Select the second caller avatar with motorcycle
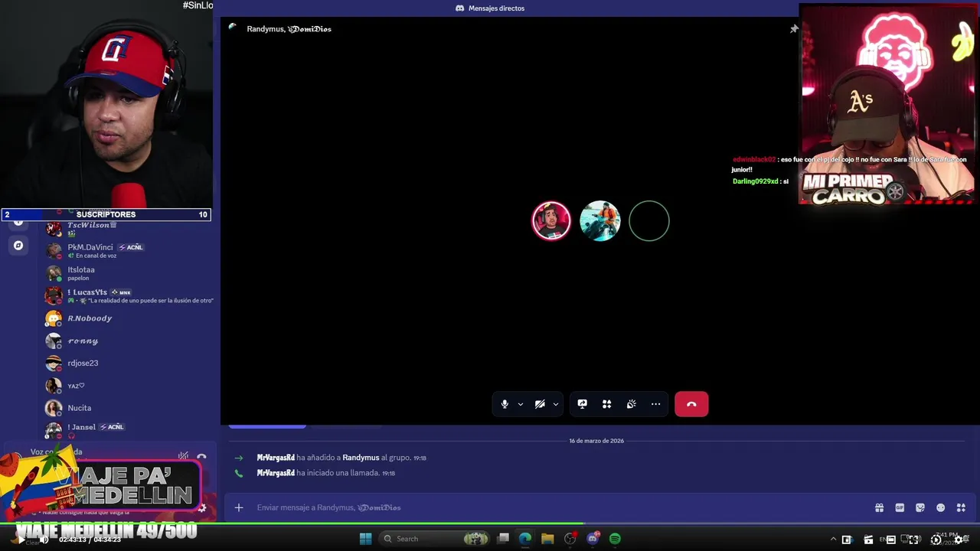The image size is (980, 551). 599,220
